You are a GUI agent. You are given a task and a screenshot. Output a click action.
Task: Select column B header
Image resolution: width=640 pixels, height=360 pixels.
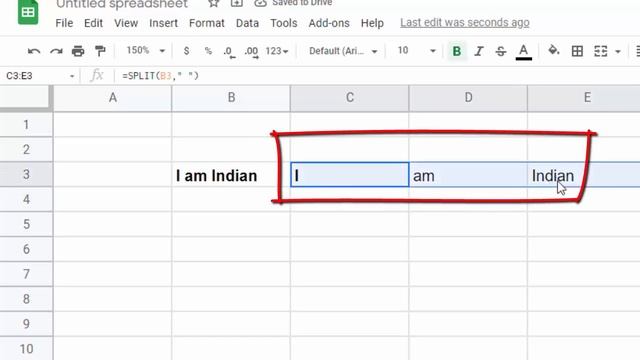[231, 98]
